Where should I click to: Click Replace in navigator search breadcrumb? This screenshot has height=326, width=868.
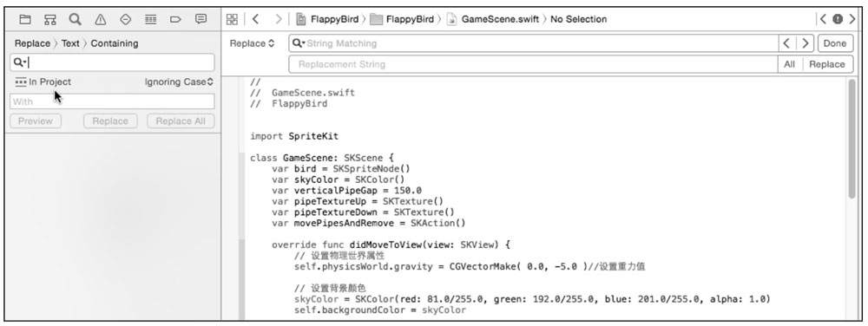32,43
